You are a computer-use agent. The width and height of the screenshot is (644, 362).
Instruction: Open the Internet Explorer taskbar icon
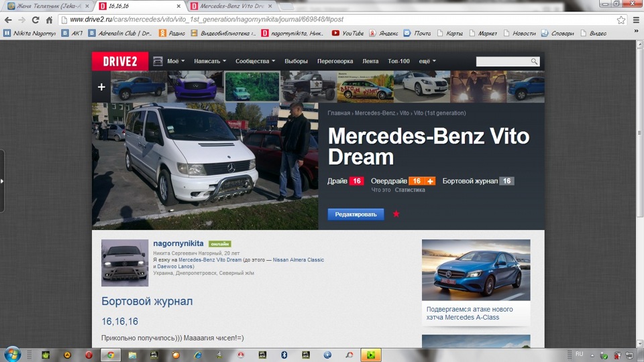click(x=197, y=355)
